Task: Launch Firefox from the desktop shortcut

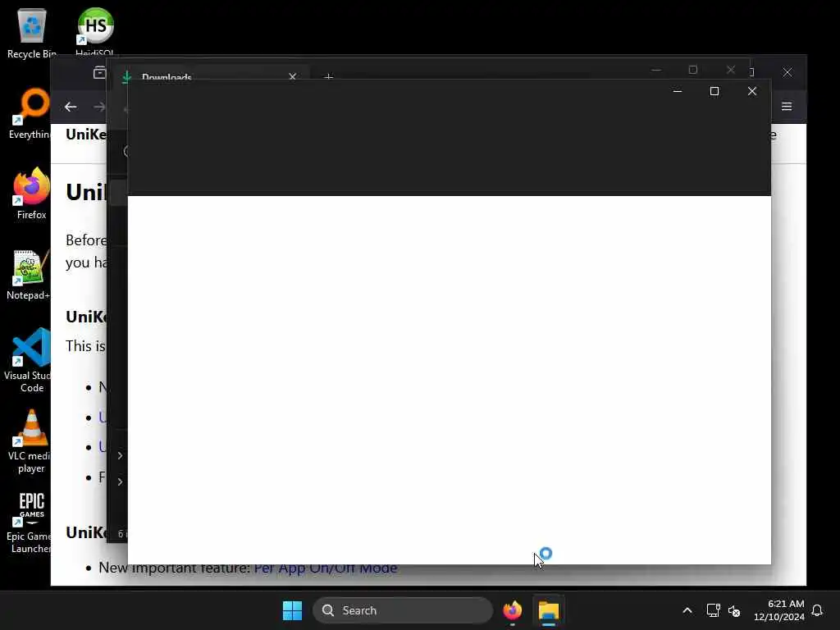Action: (31, 194)
